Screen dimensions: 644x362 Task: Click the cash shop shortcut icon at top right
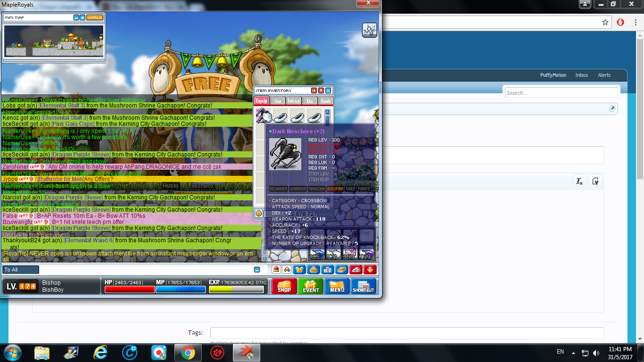coord(370,30)
